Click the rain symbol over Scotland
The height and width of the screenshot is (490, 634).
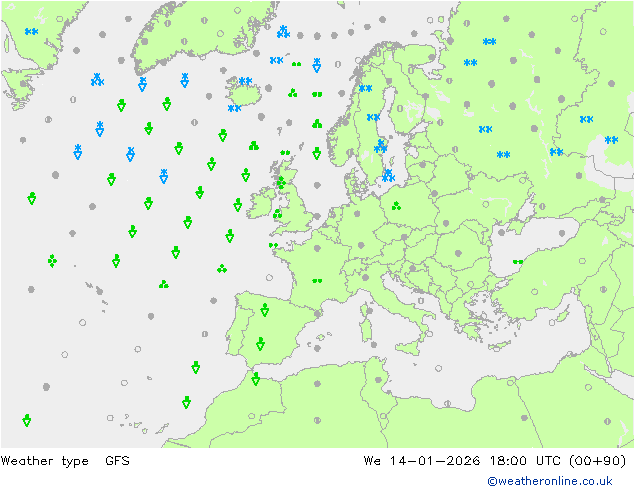coord(281,183)
